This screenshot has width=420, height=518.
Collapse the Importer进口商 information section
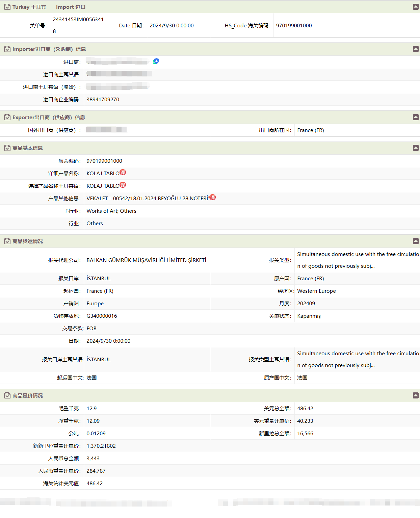pos(416,49)
